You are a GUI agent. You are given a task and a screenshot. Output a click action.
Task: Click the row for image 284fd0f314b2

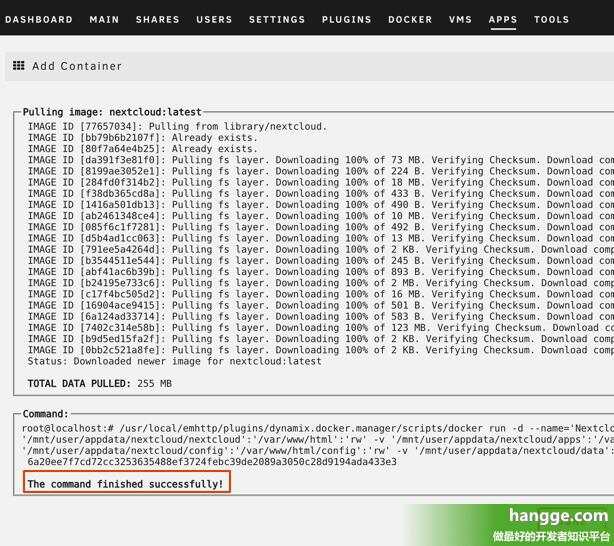pos(321,183)
